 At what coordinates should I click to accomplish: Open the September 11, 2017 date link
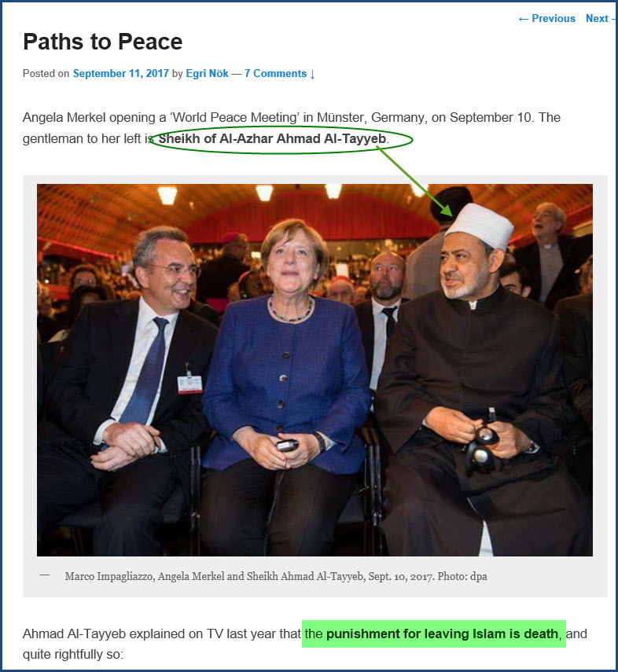121,73
